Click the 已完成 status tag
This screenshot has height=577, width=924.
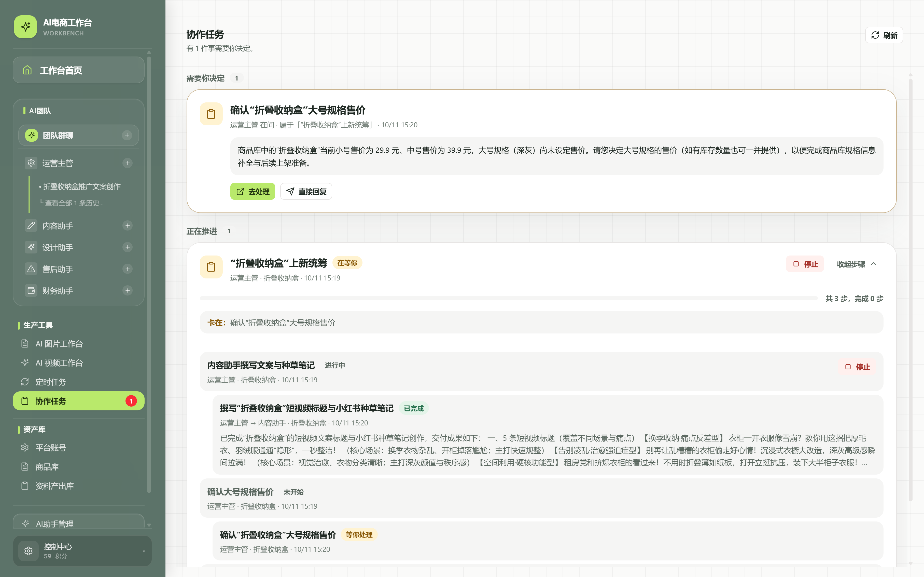click(414, 408)
